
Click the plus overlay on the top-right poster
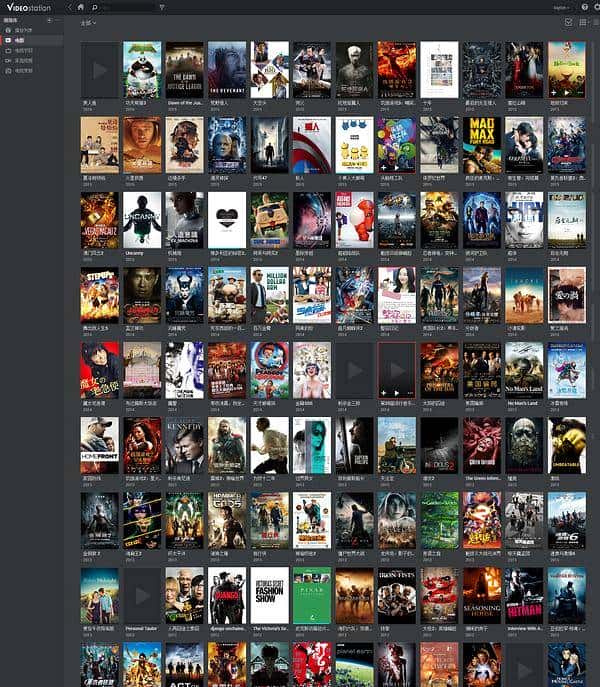tap(554, 92)
